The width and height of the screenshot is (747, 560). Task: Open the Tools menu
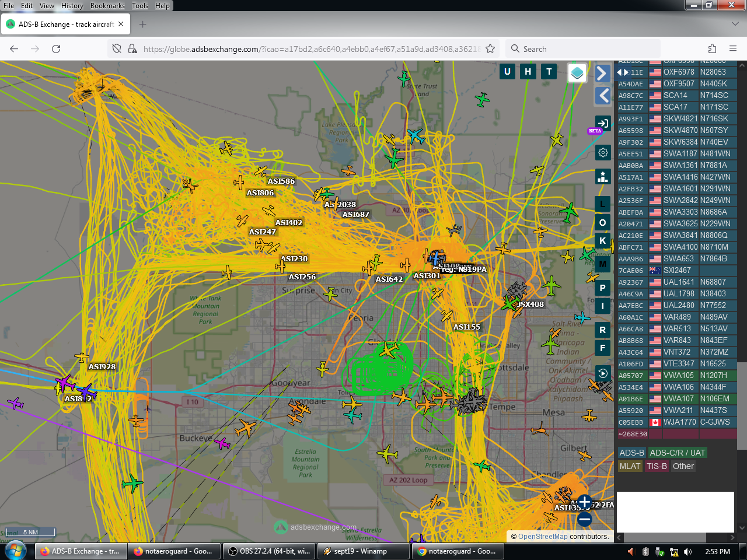point(140,6)
